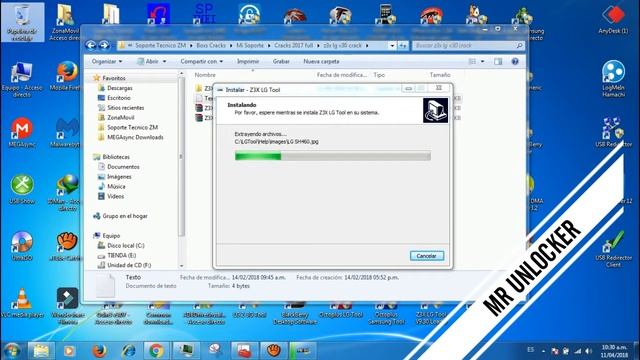Viewport: 640px width, 360px height.
Task: Go forward in the Explorer window
Action: 104,45
